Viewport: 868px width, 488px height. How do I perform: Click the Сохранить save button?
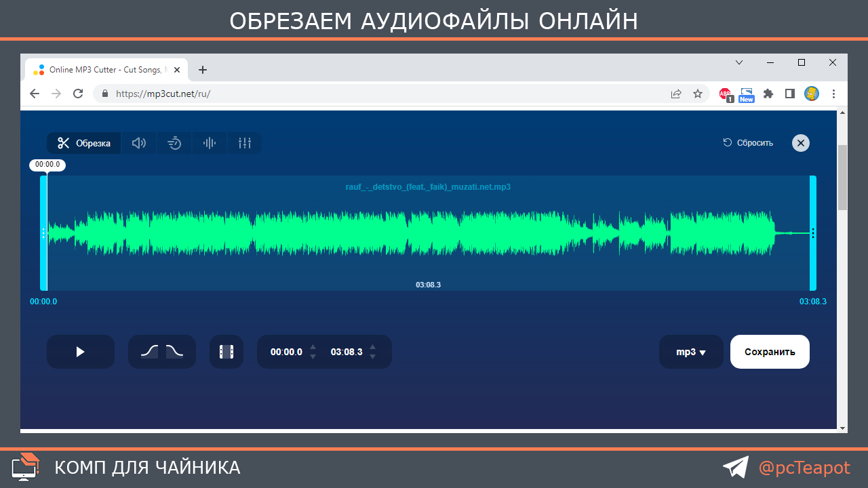[770, 352]
